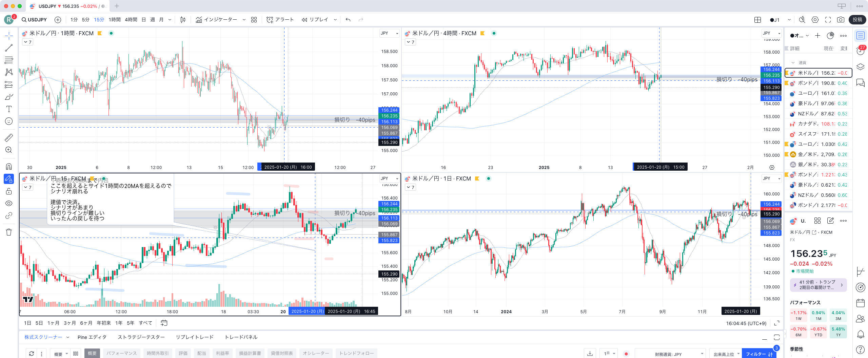Create an alert with アラート button
The width and height of the screenshot is (868, 358).
click(x=280, y=20)
